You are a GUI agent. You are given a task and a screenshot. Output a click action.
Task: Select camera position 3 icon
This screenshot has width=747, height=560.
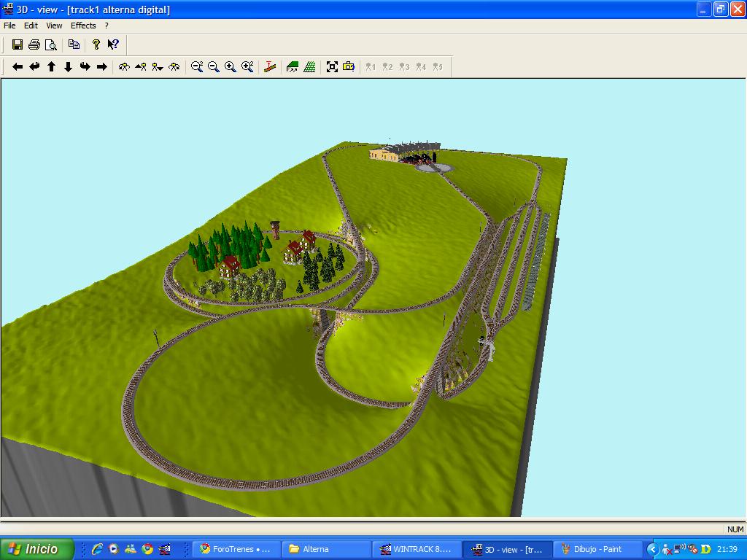(x=404, y=66)
